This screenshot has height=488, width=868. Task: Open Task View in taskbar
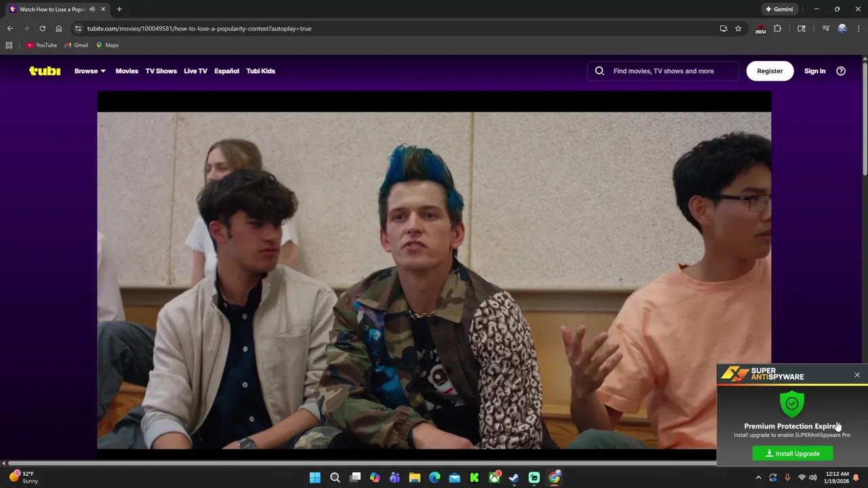[x=355, y=478]
